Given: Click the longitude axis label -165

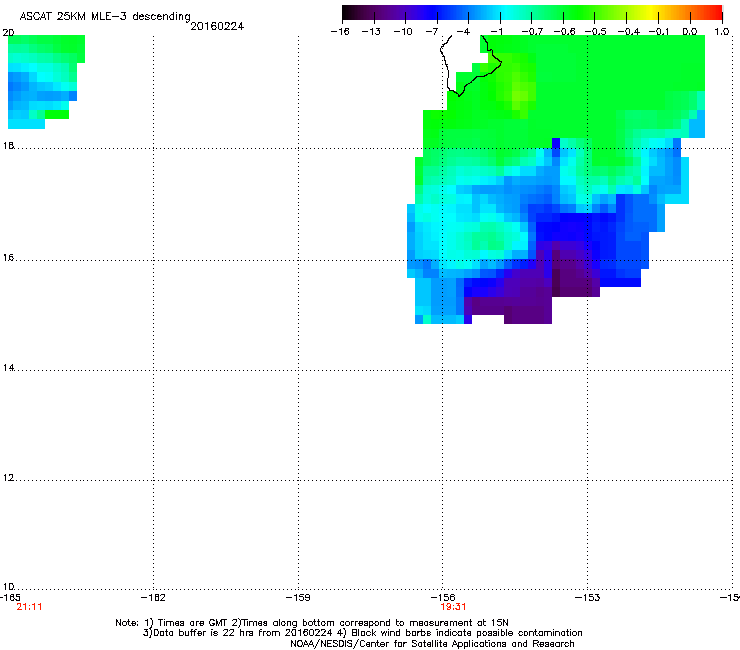Looking at the screenshot, I should 10,597.
